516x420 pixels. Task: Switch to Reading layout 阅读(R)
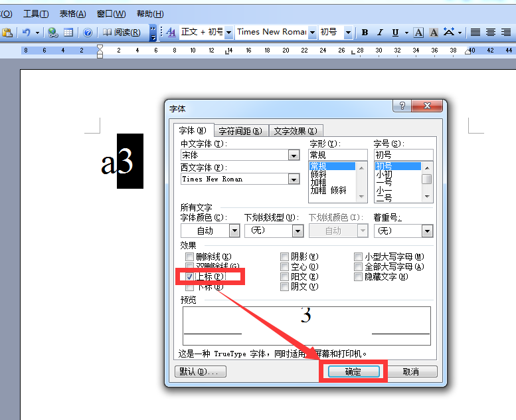(122, 33)
